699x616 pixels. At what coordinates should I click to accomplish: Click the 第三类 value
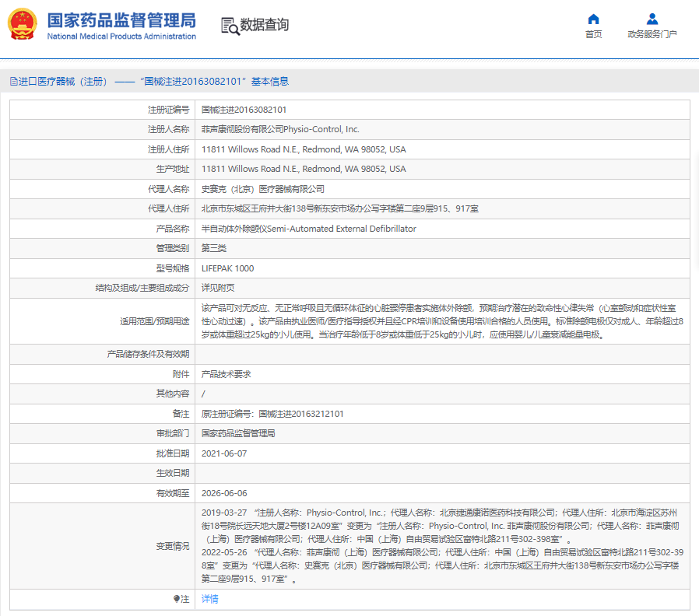(x=214, y=248)
